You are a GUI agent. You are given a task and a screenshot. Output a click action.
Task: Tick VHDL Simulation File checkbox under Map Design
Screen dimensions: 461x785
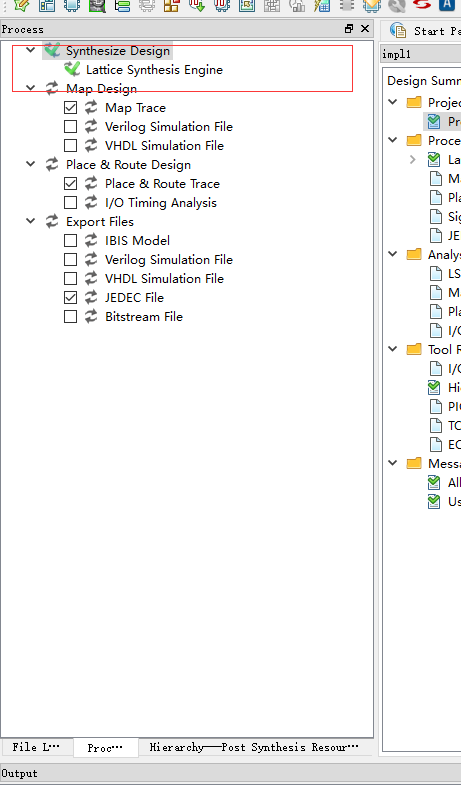coord(71,146)
